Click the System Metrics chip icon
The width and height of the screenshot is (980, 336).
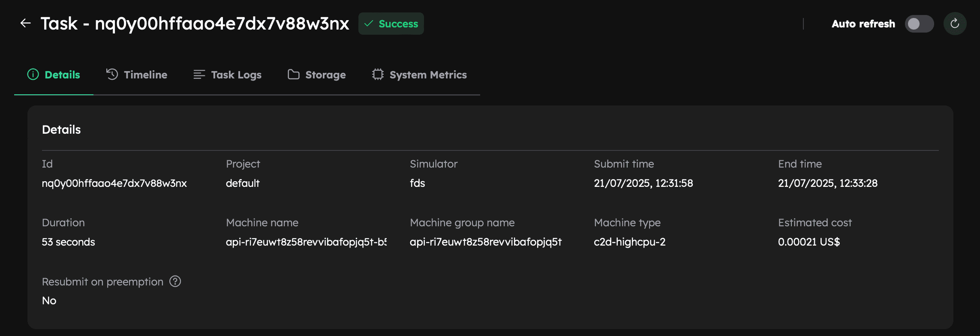coord(378,75)
